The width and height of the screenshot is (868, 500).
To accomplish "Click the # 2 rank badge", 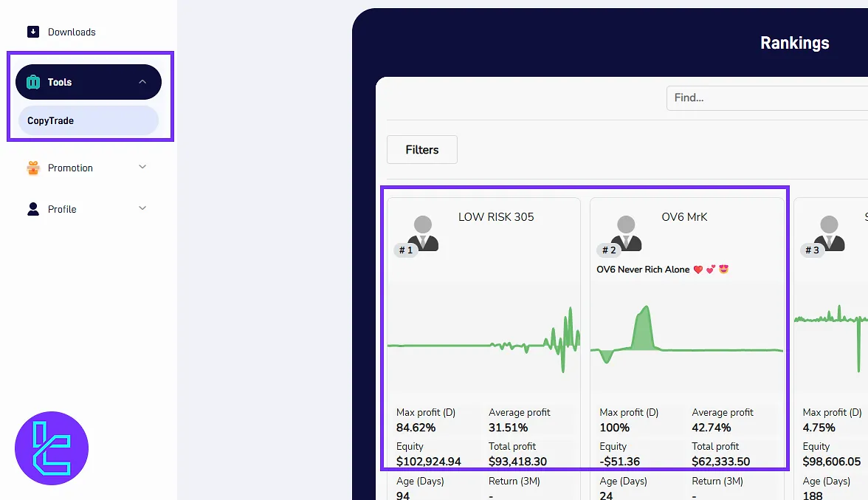I will pos(609,250).
